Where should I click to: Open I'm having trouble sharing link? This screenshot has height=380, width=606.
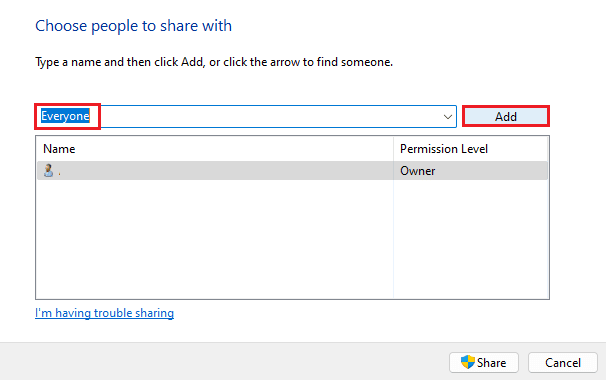(x=104, y=313)
